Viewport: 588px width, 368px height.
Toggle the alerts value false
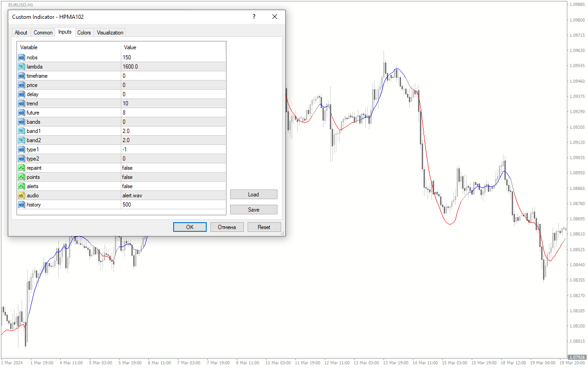point(174,186)
